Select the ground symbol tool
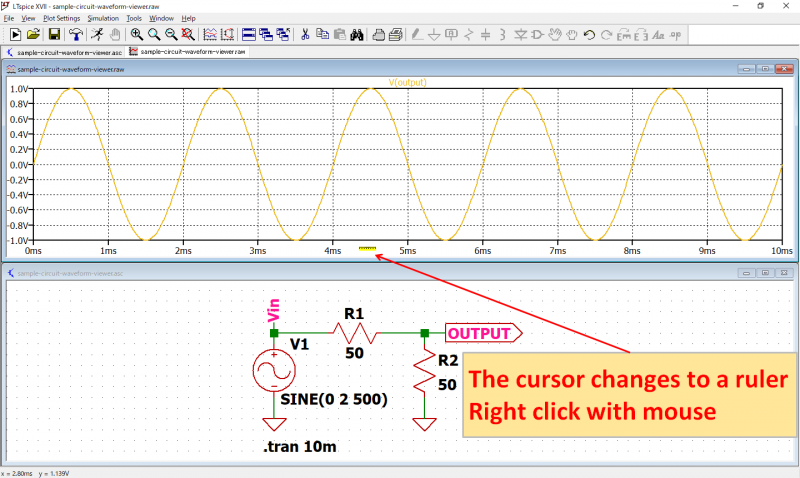The width and height of the screenshot is (800, 478). click(x=434, y=35)
